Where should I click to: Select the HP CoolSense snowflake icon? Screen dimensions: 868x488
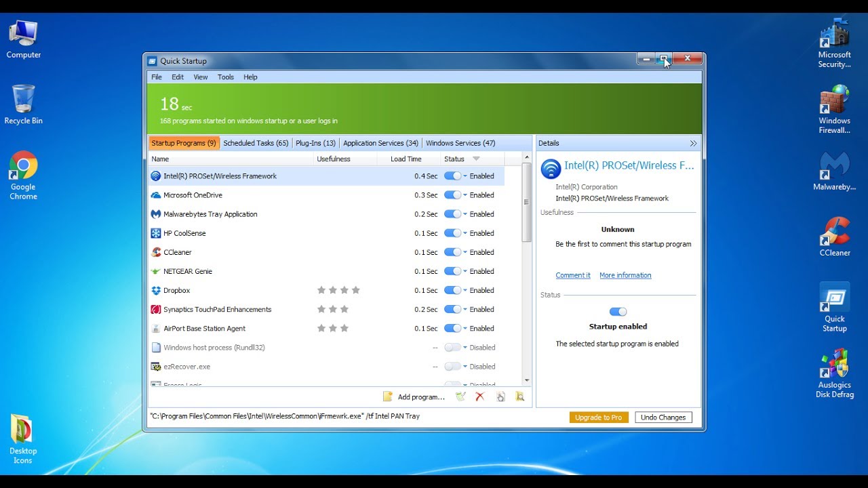point(156,233)
